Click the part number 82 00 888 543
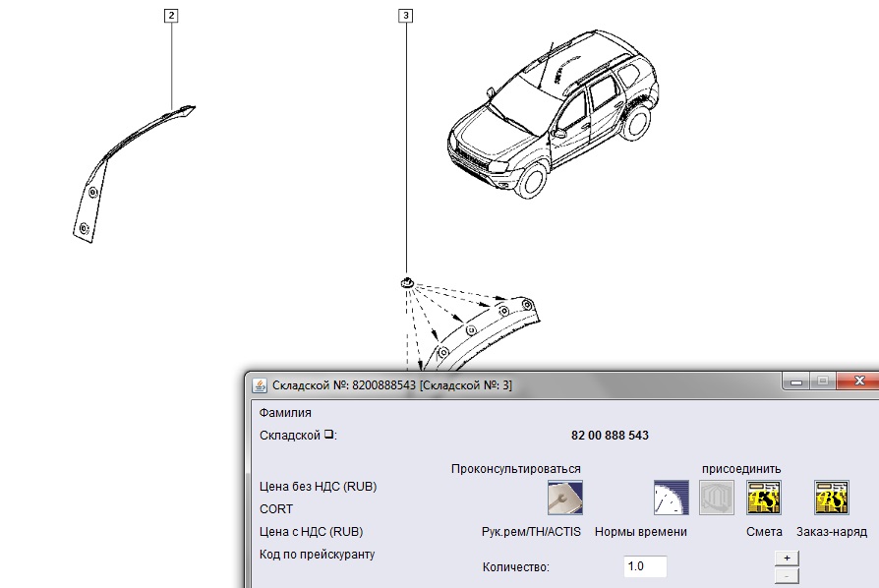 point(610,435)
